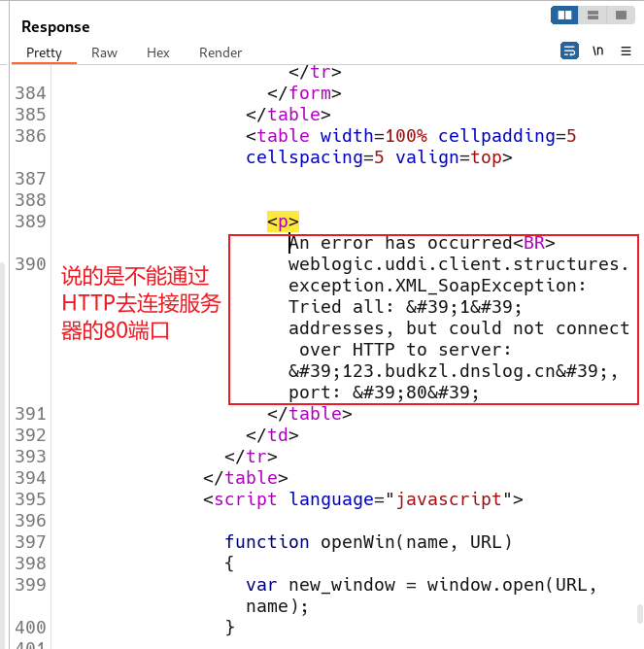This screenshot has height=649, width=644.
Task: Open response viewer options menu
Action: (x=626, y=51)
